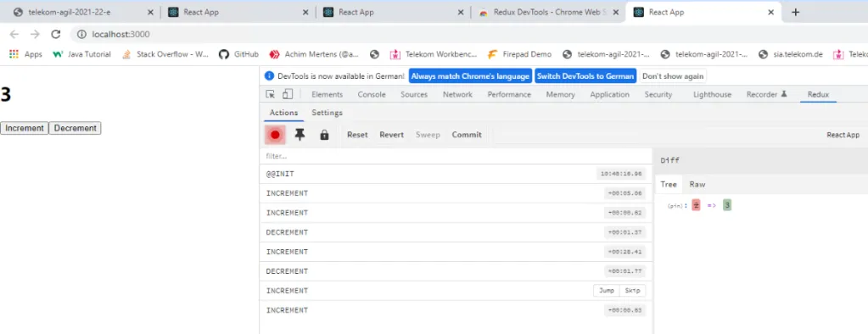Click Revert in the Redux toolbar
The height and width of the screenshot is (334, 868).
(391, 135)
